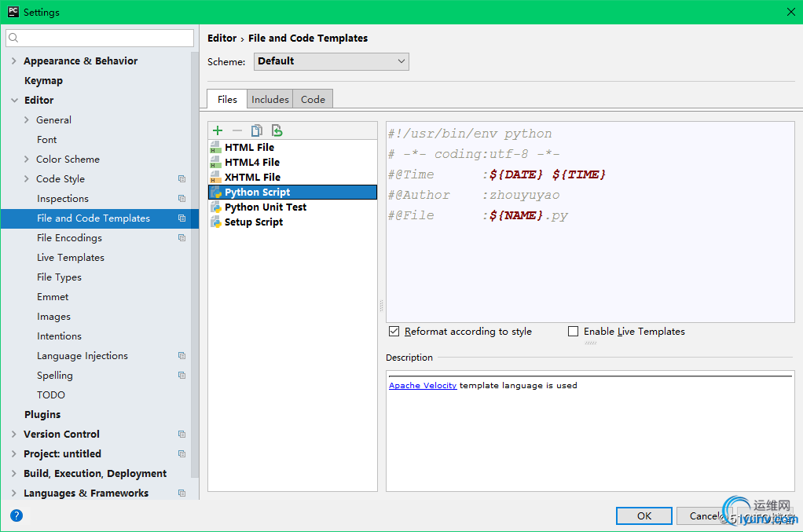The width and height of the screenshot is (803, 532).
Task: Click the settings tree vertical scrollbar
Action: tap(195, 264)
